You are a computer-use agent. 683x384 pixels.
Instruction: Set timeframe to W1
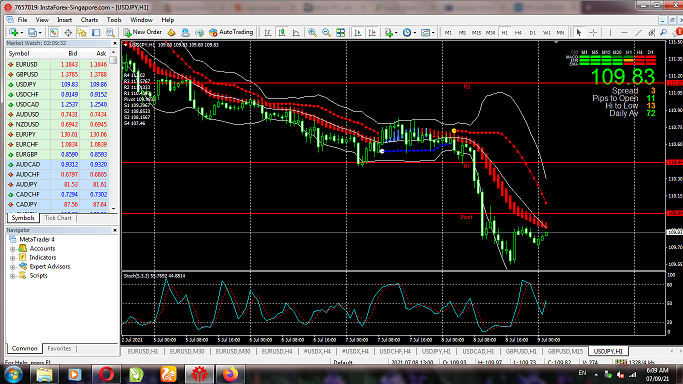[547, 33]
